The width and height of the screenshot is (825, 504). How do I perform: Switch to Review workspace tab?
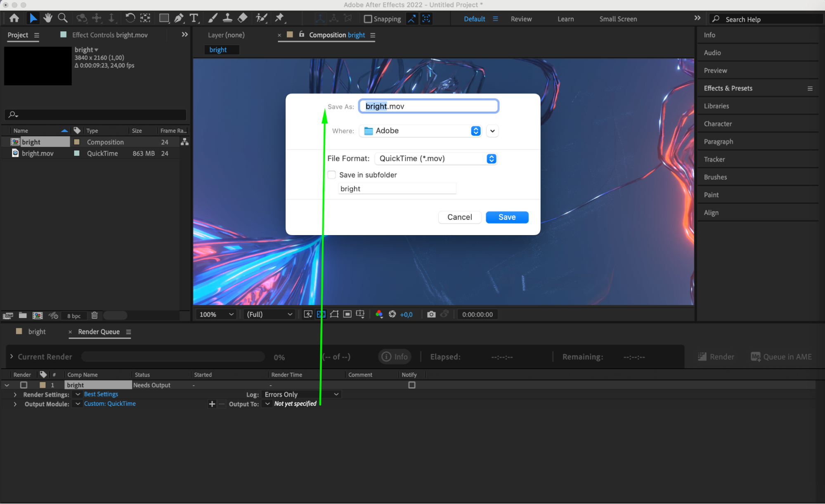click(521, 19)
